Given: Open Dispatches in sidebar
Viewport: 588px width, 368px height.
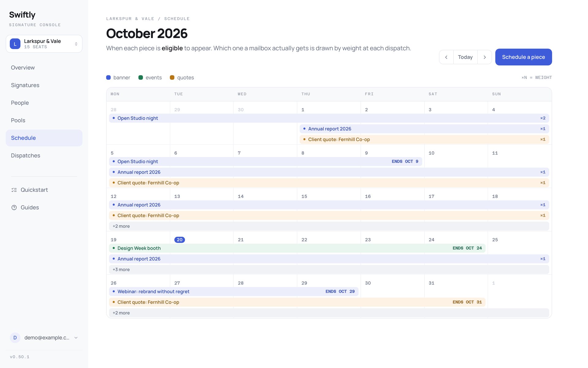Looking at the screenshot, I should (44, 155).
